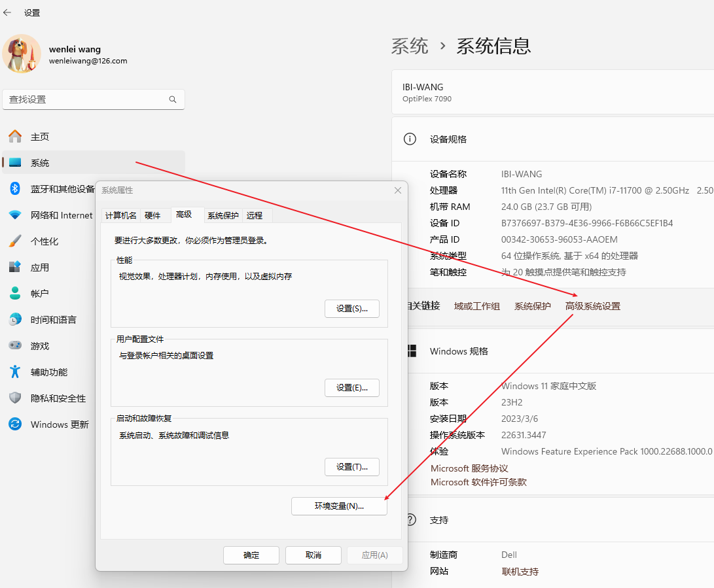
Task: Click the back arrow in Settings
Action: [8, 12]
